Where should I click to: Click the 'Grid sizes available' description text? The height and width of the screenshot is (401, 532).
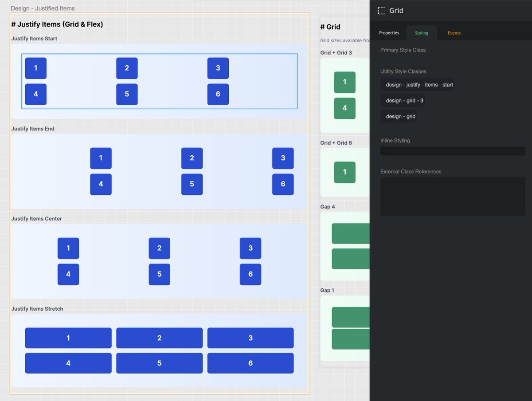coord(344,40)
